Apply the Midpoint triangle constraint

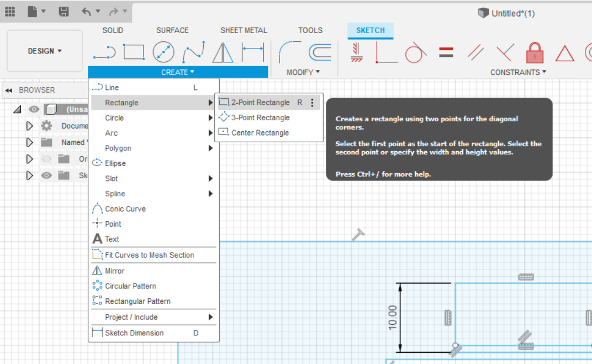[x=564, y=53]
